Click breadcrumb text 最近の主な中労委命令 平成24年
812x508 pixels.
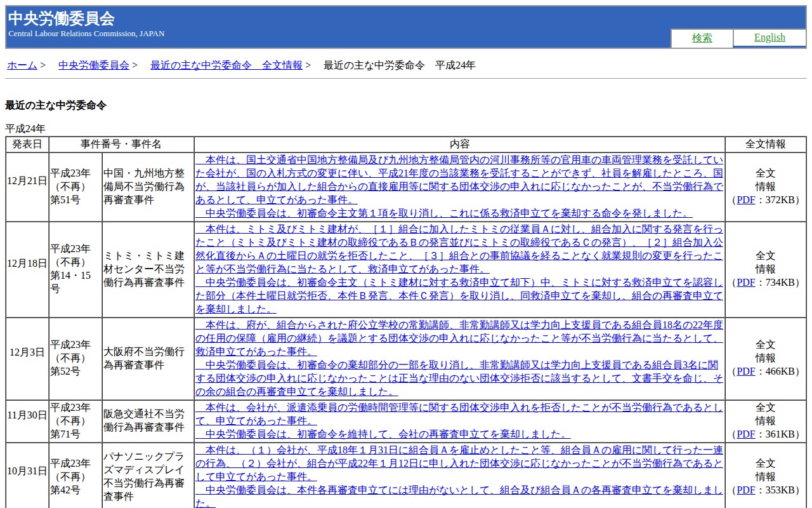pos(399,65)
